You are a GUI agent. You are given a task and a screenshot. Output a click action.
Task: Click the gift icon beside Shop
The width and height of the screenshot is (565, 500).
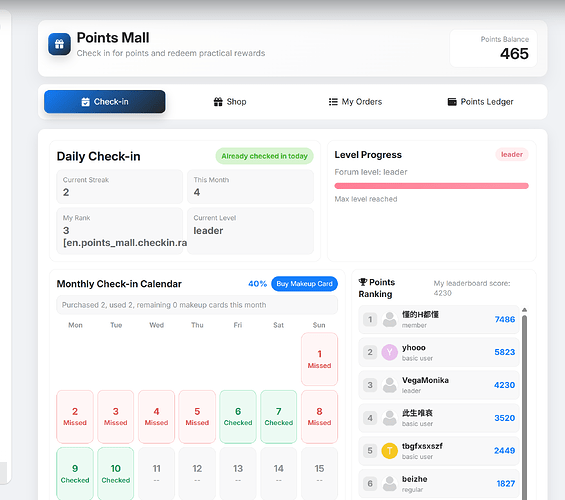(218, 102)
